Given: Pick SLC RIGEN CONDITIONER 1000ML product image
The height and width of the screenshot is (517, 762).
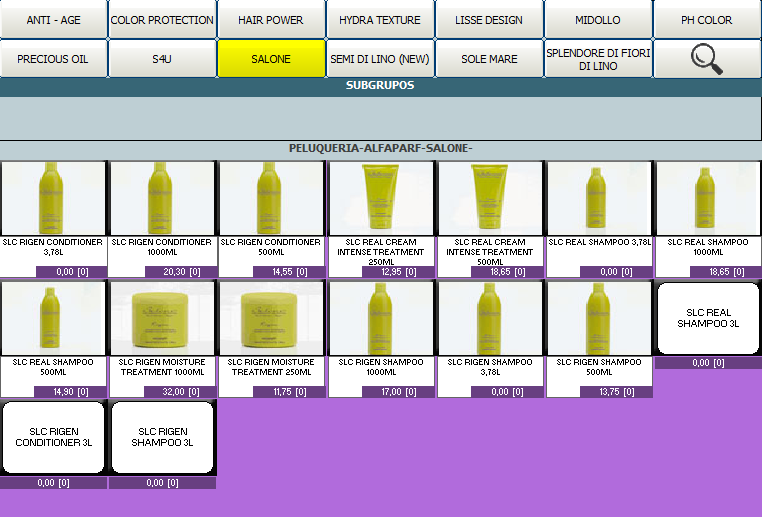Looking at the screenshot, I should click(x=162, y=198).
